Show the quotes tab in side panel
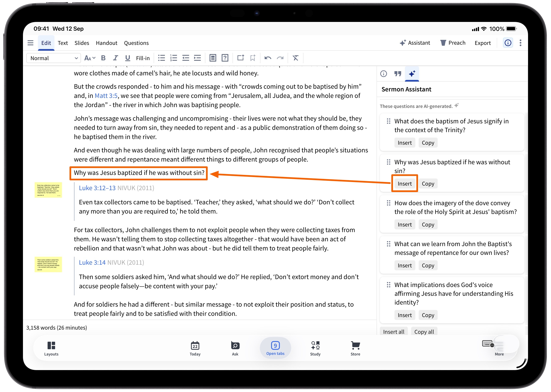Viewport: 551px width, 392px height. (x=398, y=74)
